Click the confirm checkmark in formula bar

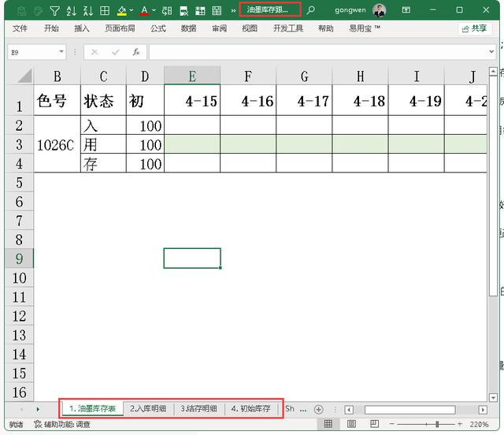tap(116, 52)
